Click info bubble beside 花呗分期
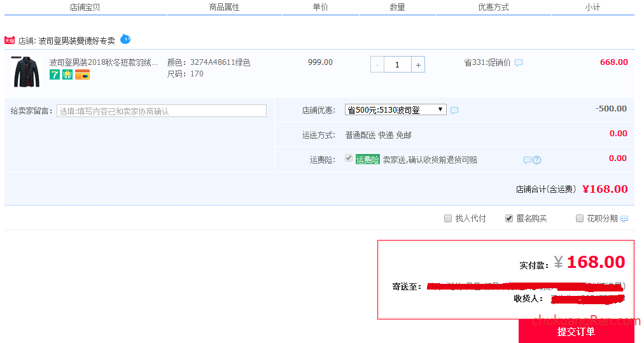Image resolution: width=644 pixels, height=343 pixels. tap(624, 219)
